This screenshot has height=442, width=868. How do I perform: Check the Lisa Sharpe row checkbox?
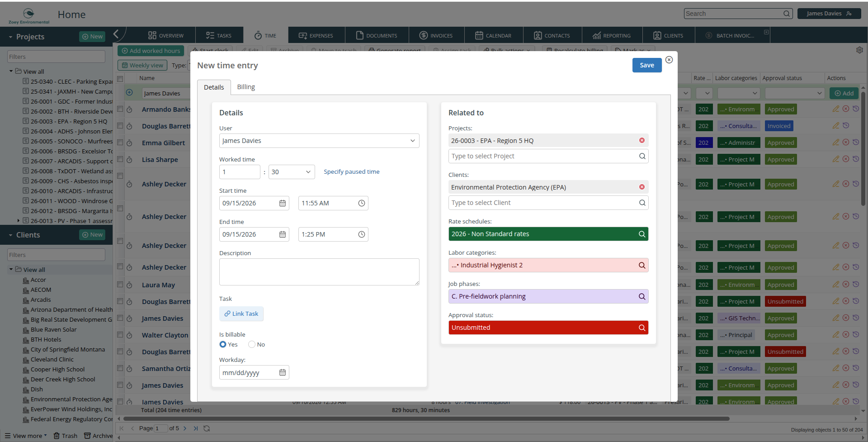click(120, 159)
